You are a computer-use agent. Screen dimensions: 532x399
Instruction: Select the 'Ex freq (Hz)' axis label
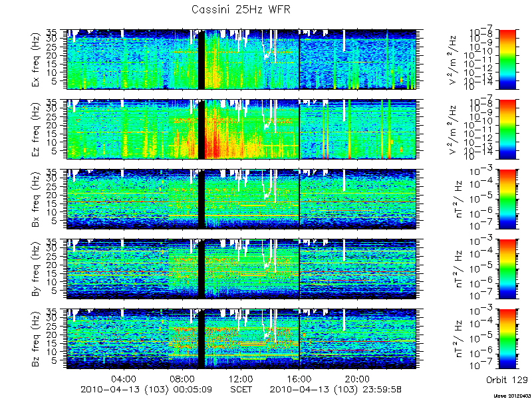tap(37, 60)
